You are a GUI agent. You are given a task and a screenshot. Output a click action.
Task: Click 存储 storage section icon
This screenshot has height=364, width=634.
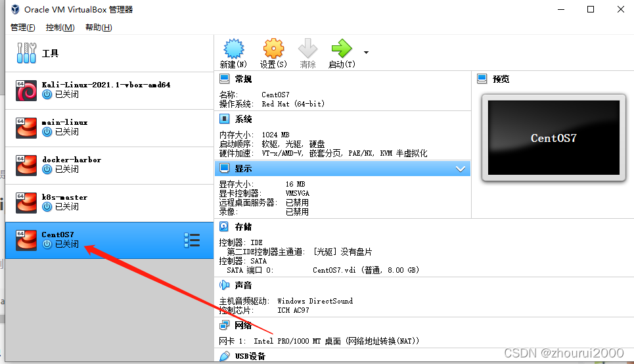[x=224, y=227]
